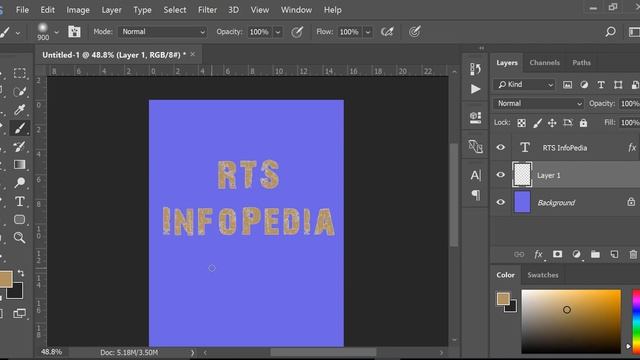Click the Color panel foreground swatch
640x360 pixels.
click(x=503, y=299)
